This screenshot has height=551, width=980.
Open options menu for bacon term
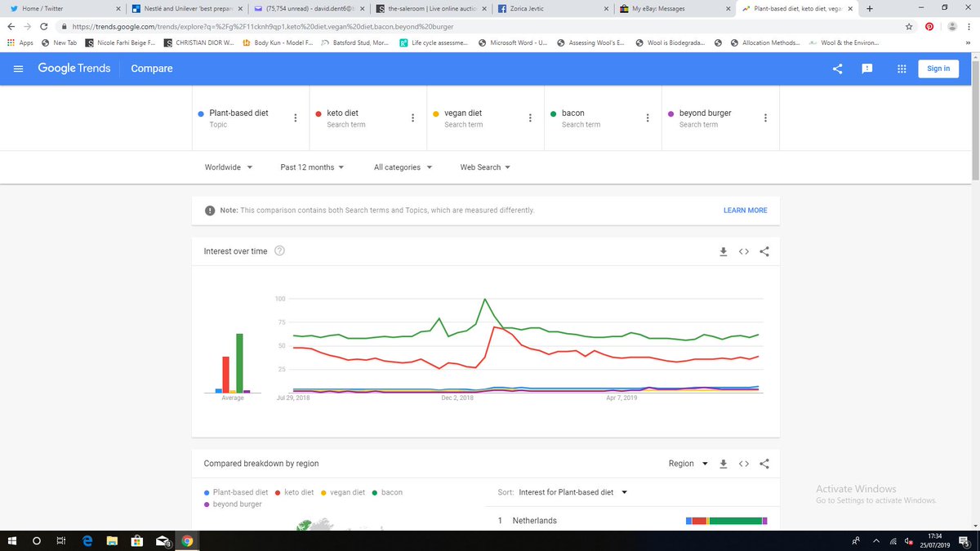[x=648, y=118]
